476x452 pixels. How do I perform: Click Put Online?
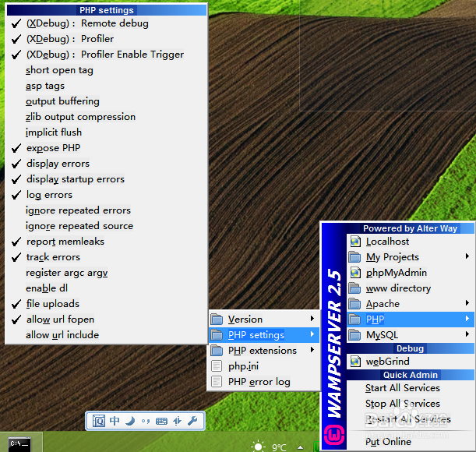(411, 442)
